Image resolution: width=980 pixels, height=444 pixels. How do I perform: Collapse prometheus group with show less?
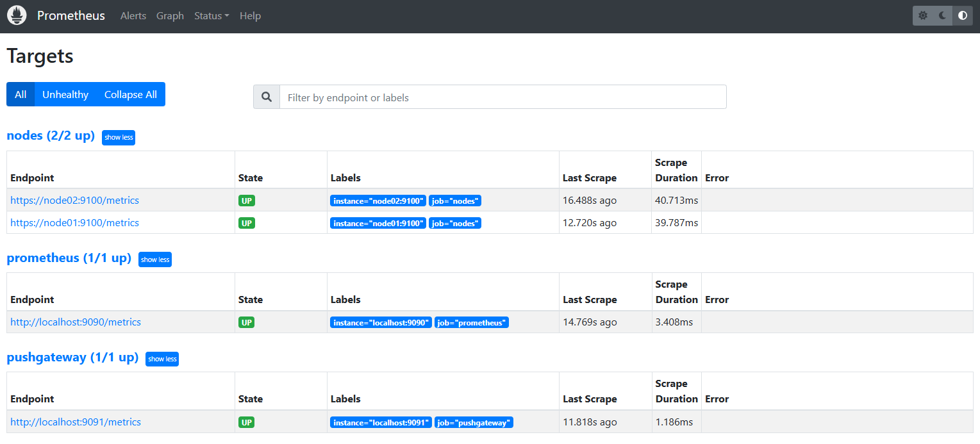tap(155, 259)
